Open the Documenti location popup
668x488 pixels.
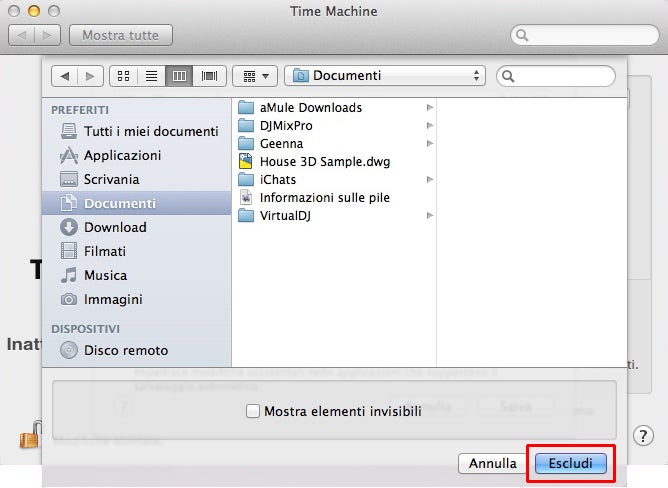pos(385,76)
